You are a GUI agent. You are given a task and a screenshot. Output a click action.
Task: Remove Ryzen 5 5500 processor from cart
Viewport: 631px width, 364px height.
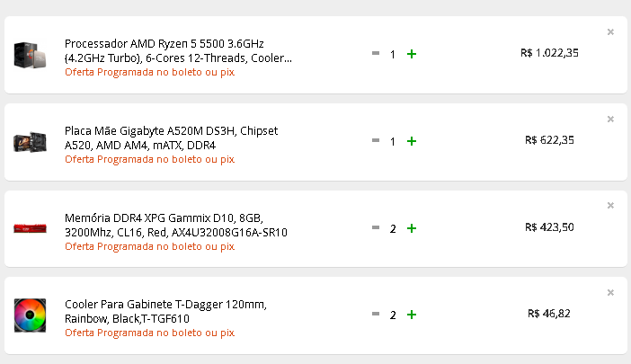[610, 31]
